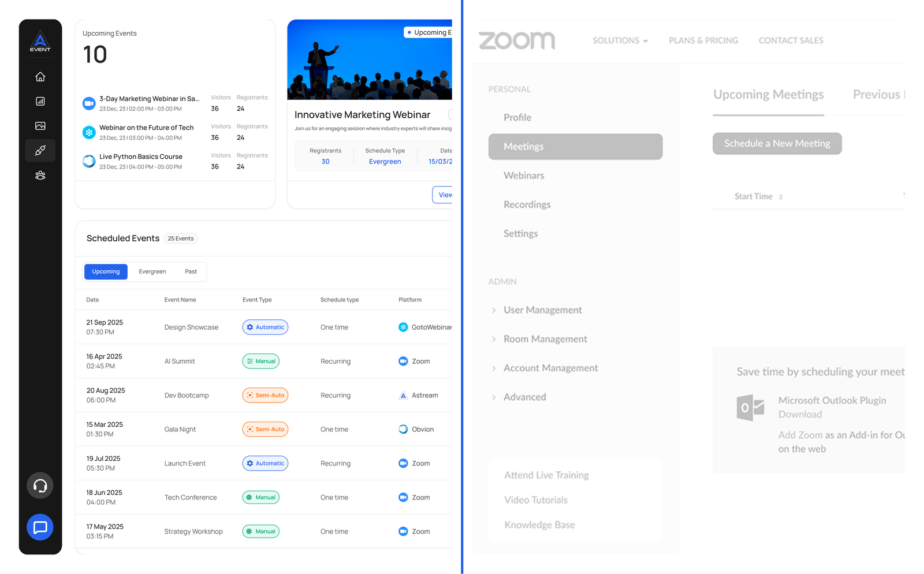Viewport: 924px width, 574px height.
Task: Open Recordings in Zoom personal menu
Action: (x=527, y=204)
